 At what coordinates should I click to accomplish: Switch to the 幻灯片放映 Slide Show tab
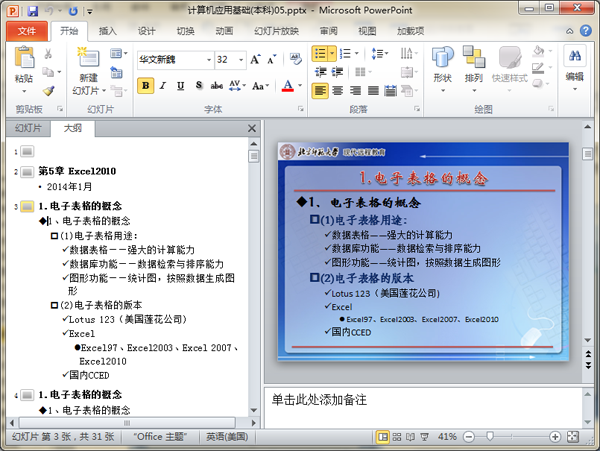pos(276,31)
